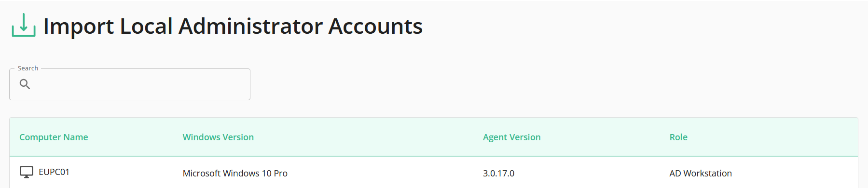Select the AD Workstation role cell

point(701,173)
